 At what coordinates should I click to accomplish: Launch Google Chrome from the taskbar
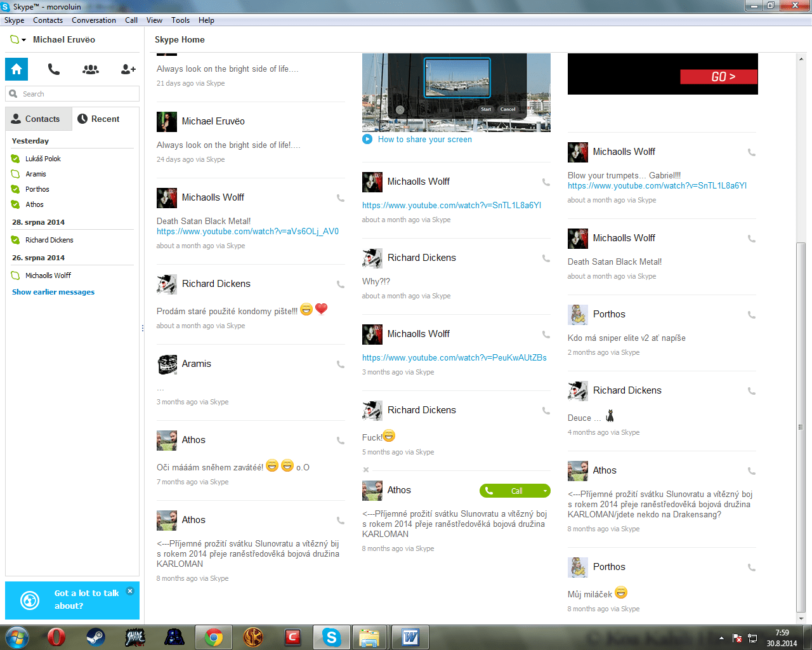click(x=214, y=637)
